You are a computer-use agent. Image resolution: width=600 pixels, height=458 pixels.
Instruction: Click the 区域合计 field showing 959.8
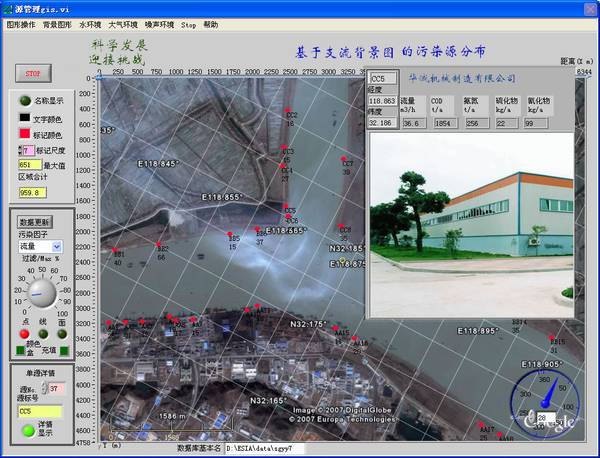click(33, 192)
